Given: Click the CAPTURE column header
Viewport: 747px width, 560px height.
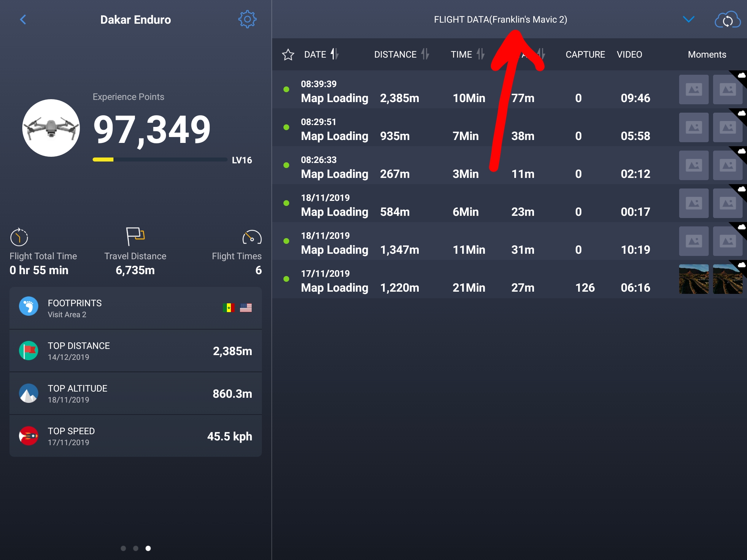Looking at the screenshot, I should (x=585, y=54).
